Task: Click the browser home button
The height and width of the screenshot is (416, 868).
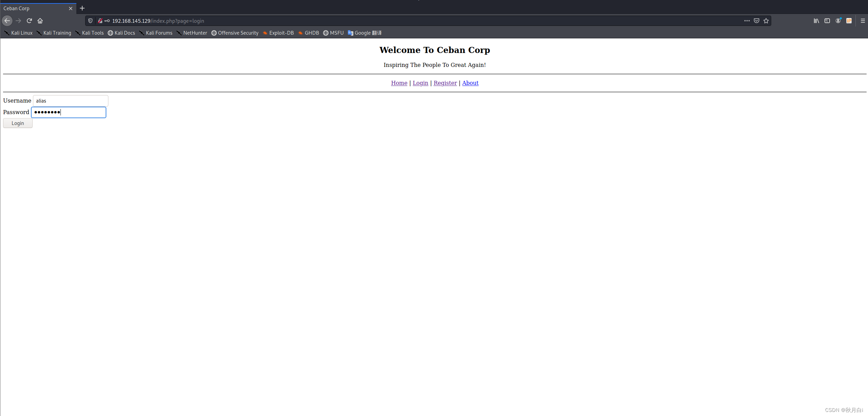Action: (x=40, y=21)
